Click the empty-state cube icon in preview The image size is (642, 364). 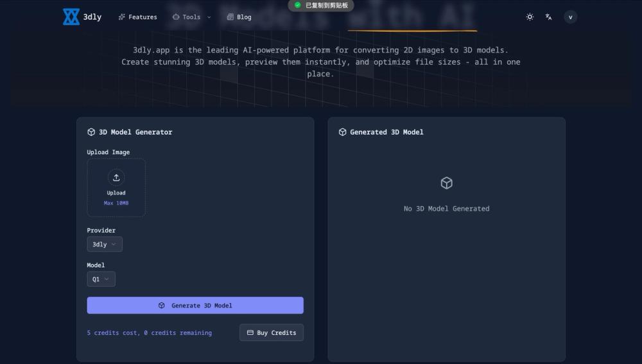click(446, 182)
